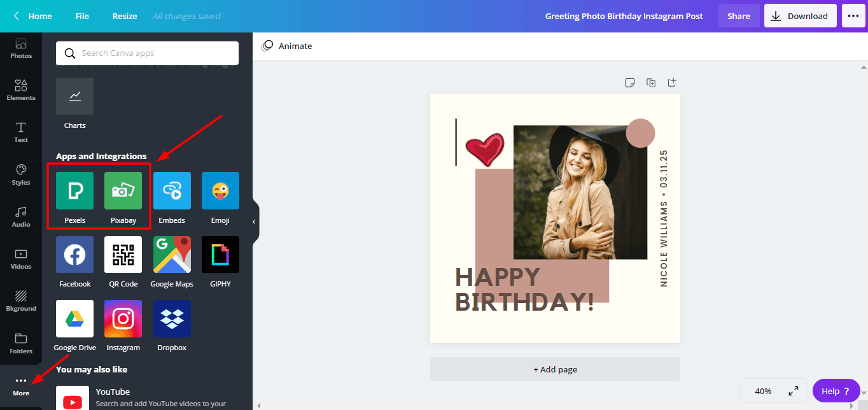Open the Google Maps integration
Viewport: 868px width, 410px height.
pyautogui.click(x=172, y=255)
